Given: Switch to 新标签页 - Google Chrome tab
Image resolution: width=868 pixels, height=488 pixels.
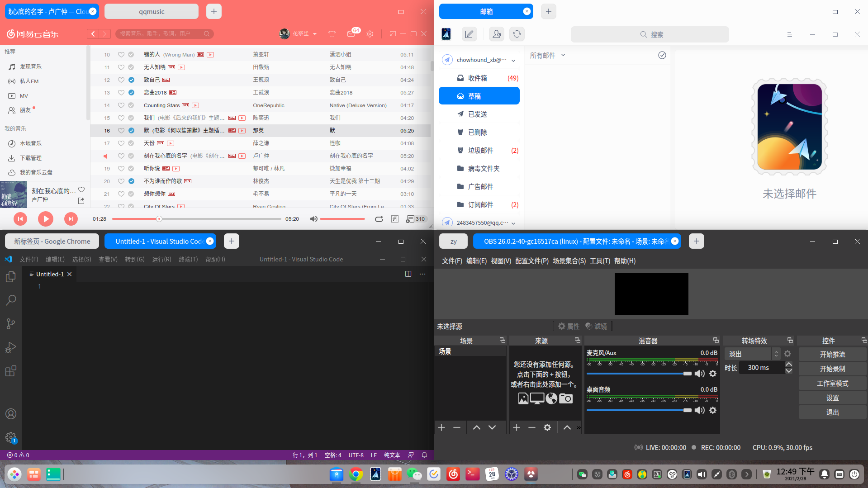Looking at the screenshot, I should pos(52,241).
